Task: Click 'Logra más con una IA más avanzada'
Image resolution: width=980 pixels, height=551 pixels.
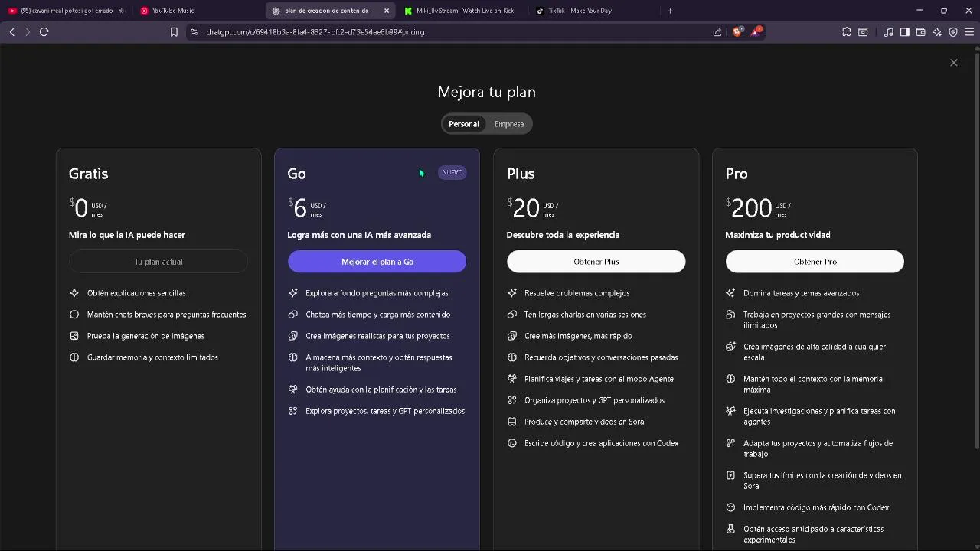Action: [359, 235]
